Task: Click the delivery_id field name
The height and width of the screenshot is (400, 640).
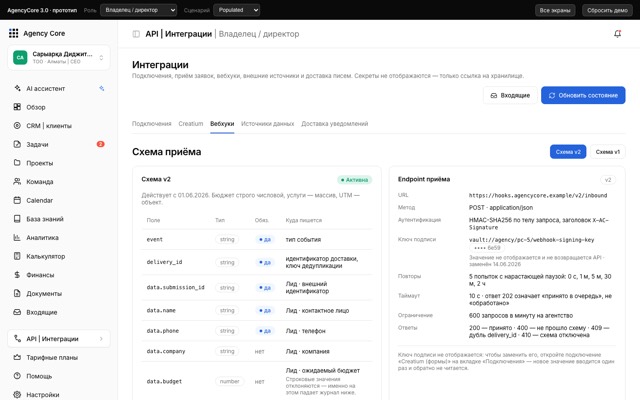Action: pyautogui.click(x=164, y=262)
